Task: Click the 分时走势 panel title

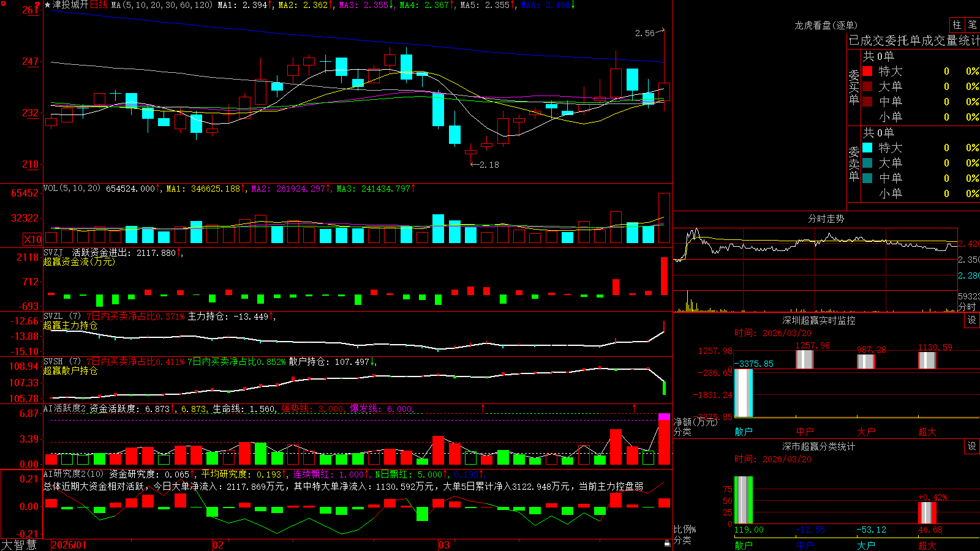Action: (826, 219)
